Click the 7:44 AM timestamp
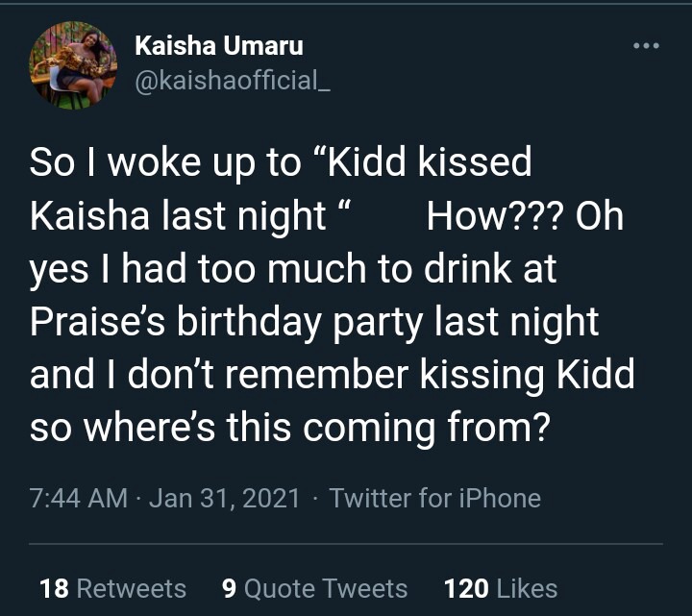 tap(79, 498)
